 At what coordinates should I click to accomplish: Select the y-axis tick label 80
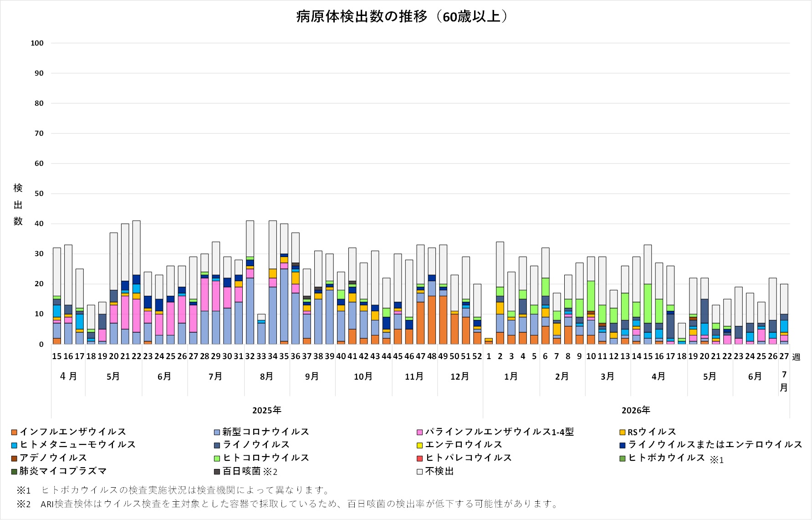[x=39, y=103]
